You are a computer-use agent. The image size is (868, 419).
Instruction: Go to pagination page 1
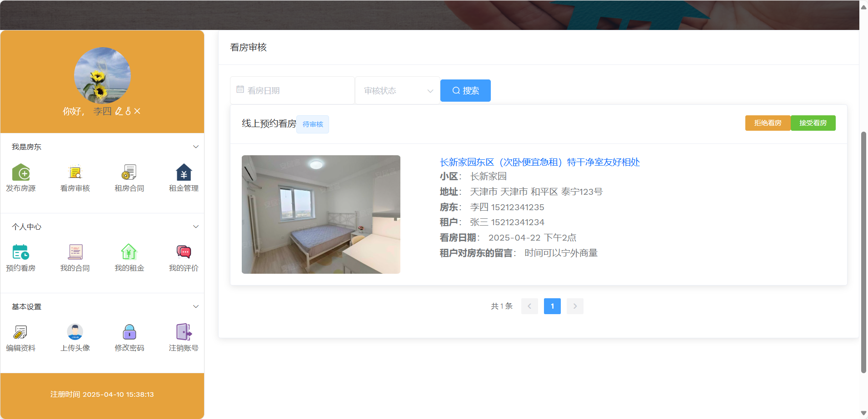click(552, 306)
